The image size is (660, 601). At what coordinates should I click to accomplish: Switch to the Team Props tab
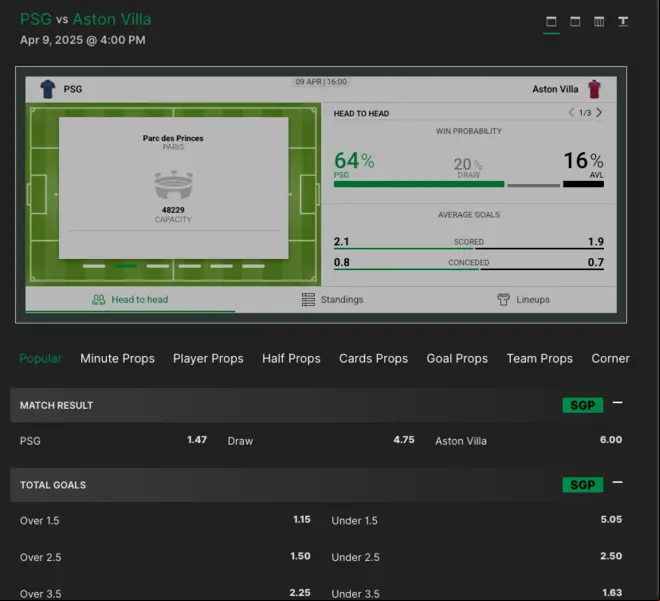[x=540, y=359]
